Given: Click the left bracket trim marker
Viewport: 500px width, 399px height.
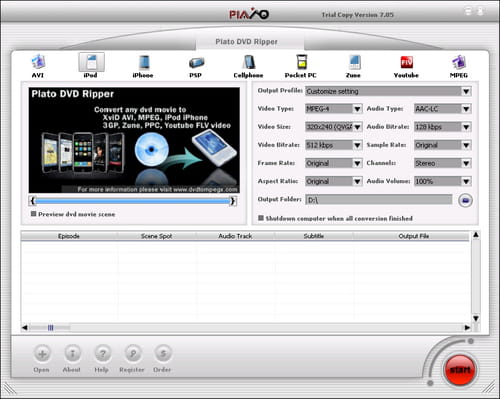Looking at the screenshot, I should click(x=32, y=201).
